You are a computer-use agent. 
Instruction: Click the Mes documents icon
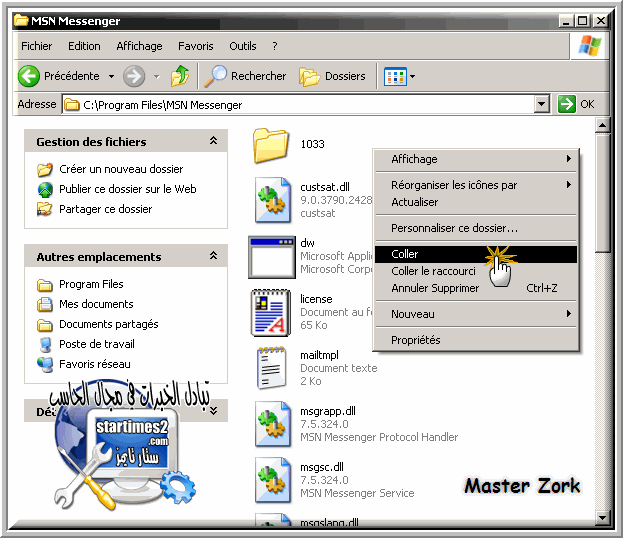coord(44,304)
